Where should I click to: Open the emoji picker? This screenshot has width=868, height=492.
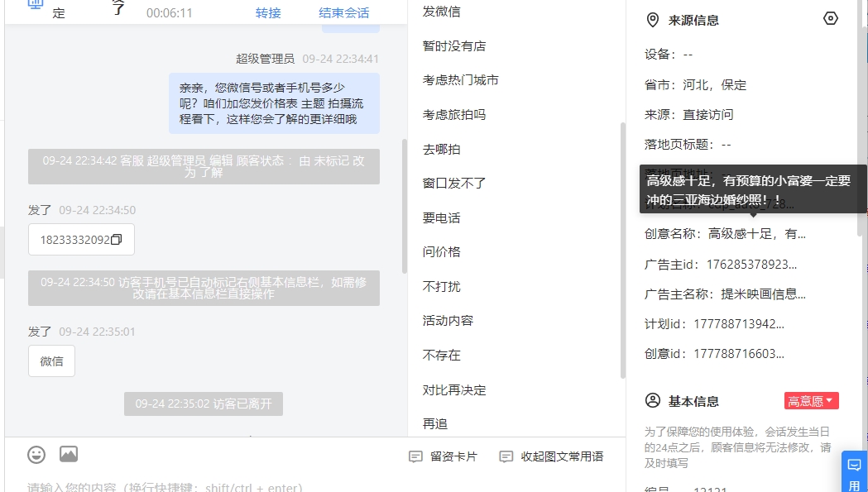pyautogui.click(x=36, y=455)
